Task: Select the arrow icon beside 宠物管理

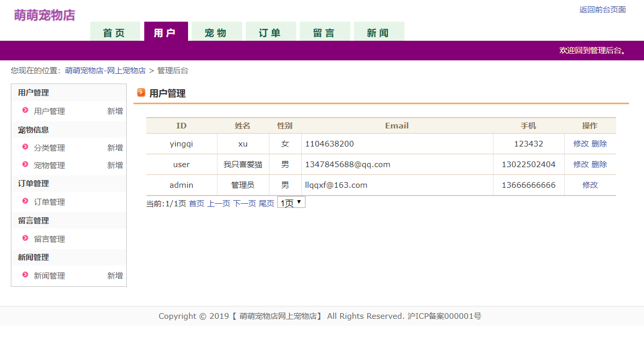Action: pos(26,165)
